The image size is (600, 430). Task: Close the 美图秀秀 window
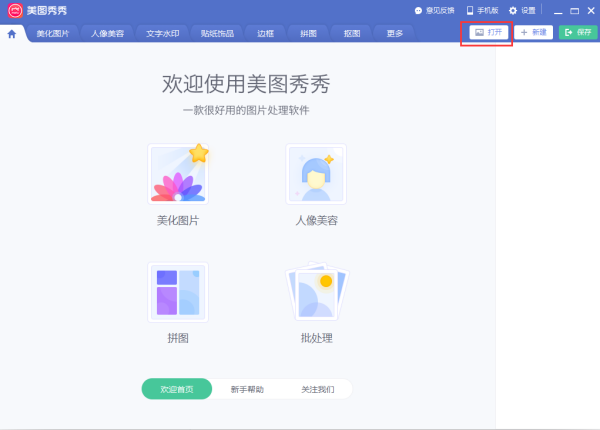591,11
